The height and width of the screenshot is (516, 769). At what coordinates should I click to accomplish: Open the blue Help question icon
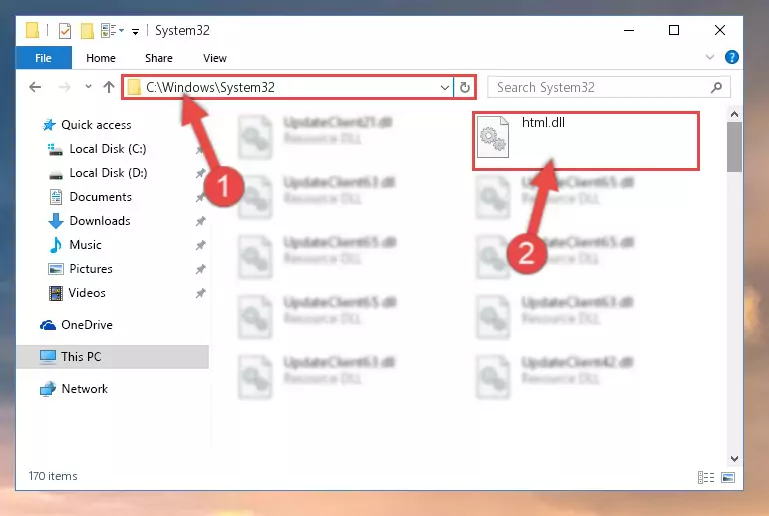coord(731,57)
